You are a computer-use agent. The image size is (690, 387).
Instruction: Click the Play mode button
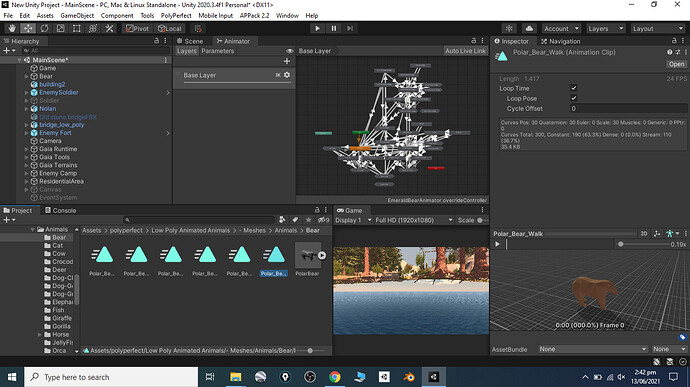tap(317, 28)
